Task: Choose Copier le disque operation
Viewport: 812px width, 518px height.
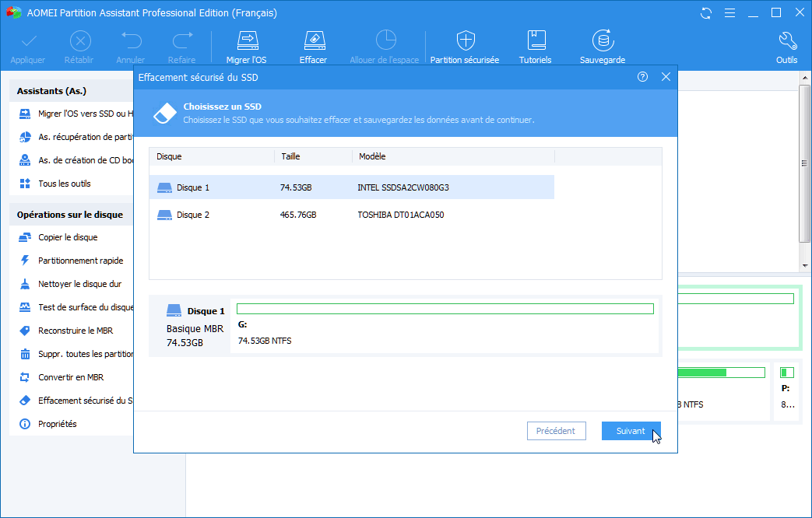Action: tap(58, 237)
